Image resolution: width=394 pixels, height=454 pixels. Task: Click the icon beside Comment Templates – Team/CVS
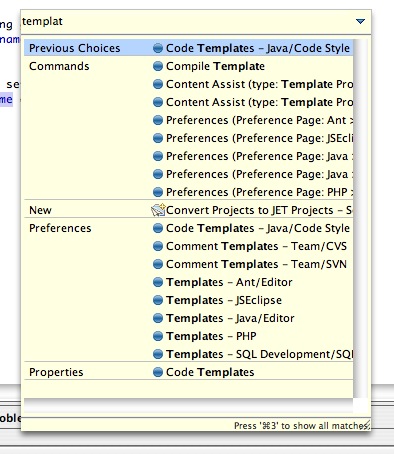[158, 246]
